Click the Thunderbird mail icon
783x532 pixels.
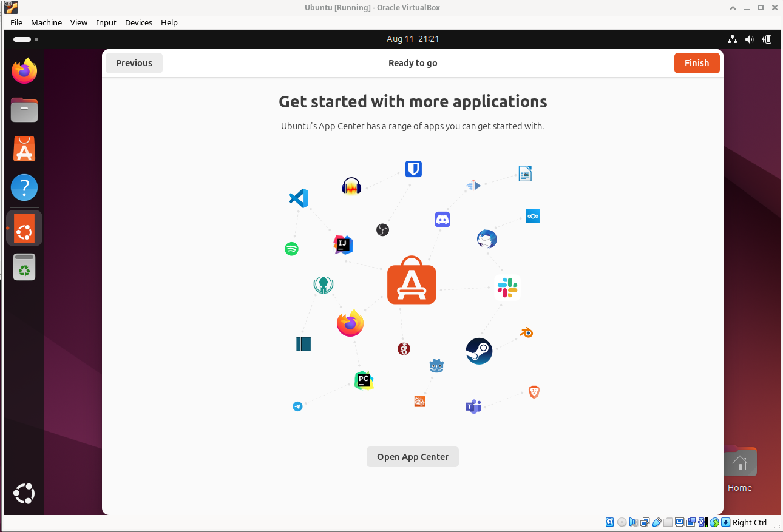click(x=487, y=239)
